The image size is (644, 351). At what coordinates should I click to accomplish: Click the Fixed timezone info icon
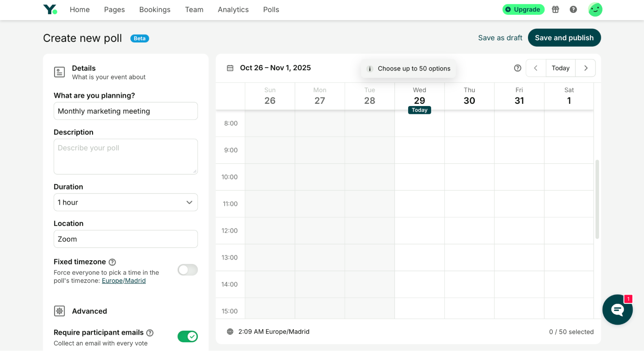click(112, 262)
